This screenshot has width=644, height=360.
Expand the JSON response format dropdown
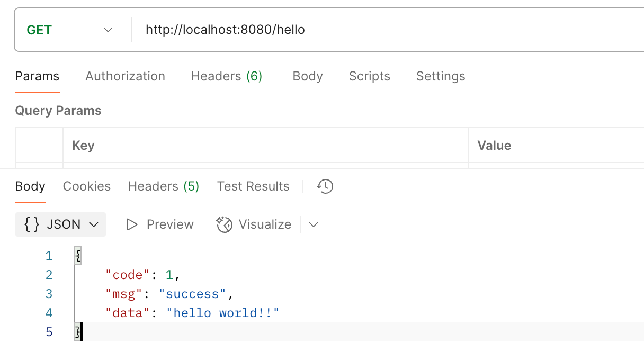click(x=94, y=224)
